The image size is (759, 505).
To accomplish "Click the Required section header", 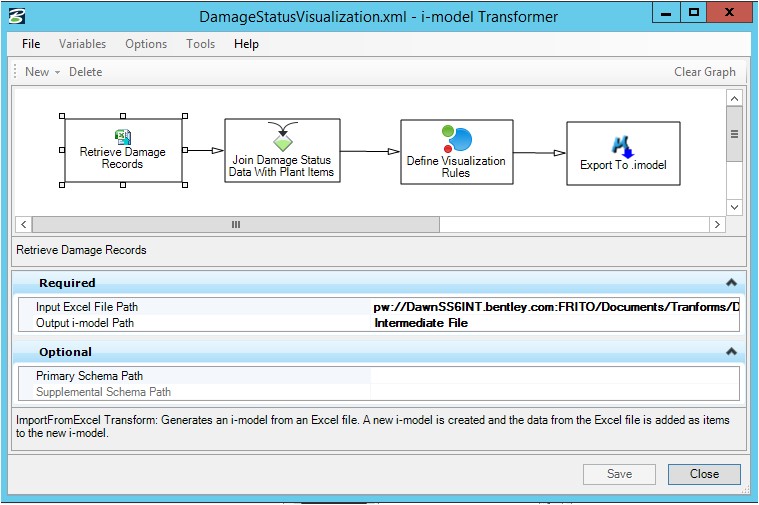I will (x=379, y=283).
